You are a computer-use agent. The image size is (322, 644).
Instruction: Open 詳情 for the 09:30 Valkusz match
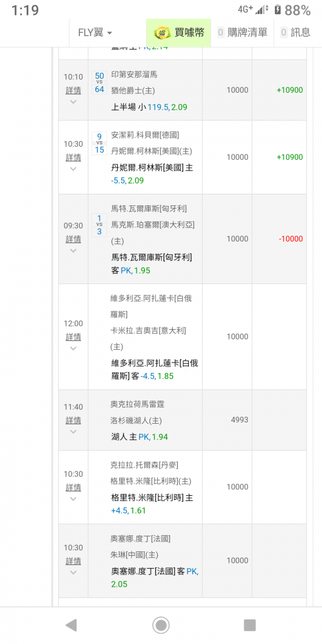pyautogui.click(x=73, y=239)
